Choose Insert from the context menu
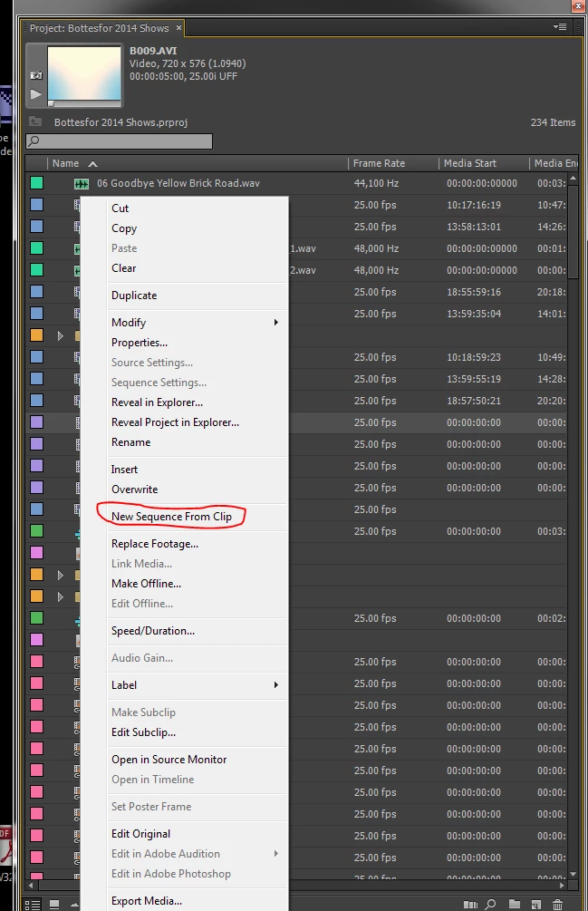The height and width of the screenshot is (911, 588). click(124, 470)
